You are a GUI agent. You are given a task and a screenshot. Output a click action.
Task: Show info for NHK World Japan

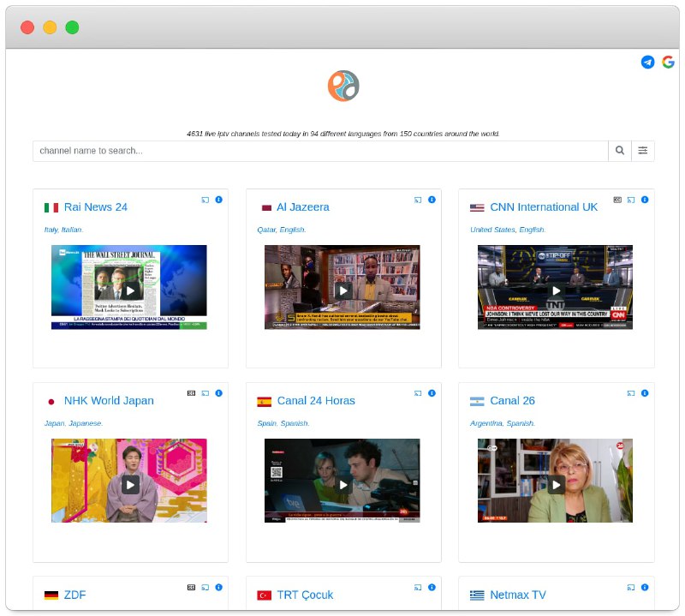(x=219, y=393)
